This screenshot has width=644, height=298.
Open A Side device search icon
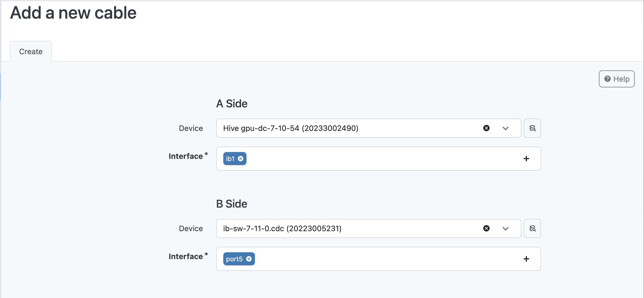pyautogui.click(x=532, y=128)
